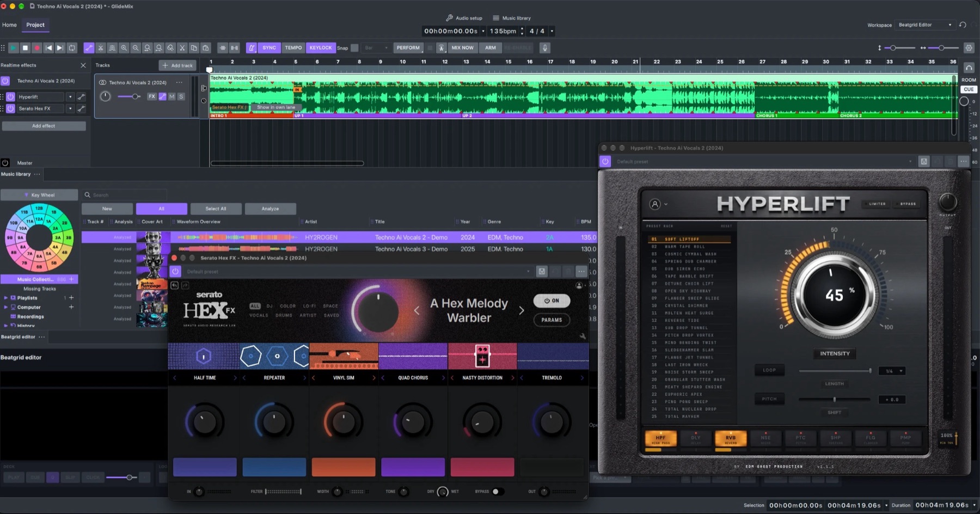The width and height of the screenshot is (980, 514).
Task: Open the Music library menu item
Action: pos(511,18)
